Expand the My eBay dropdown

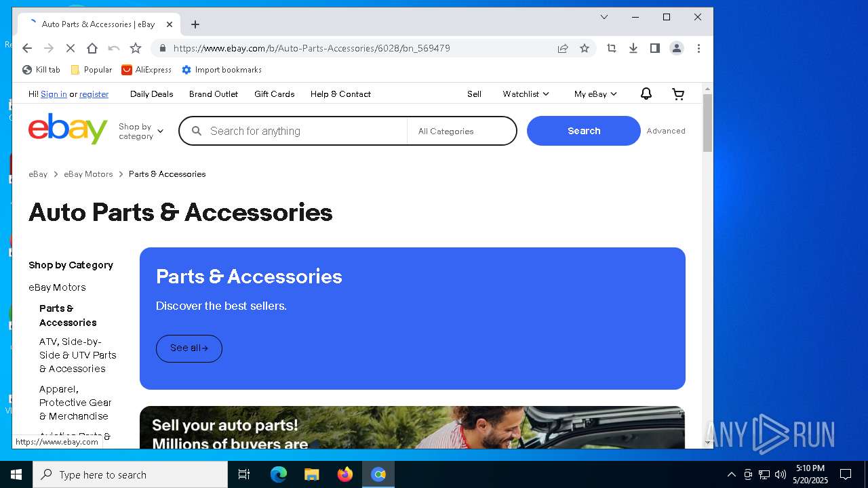click(595, 94)
